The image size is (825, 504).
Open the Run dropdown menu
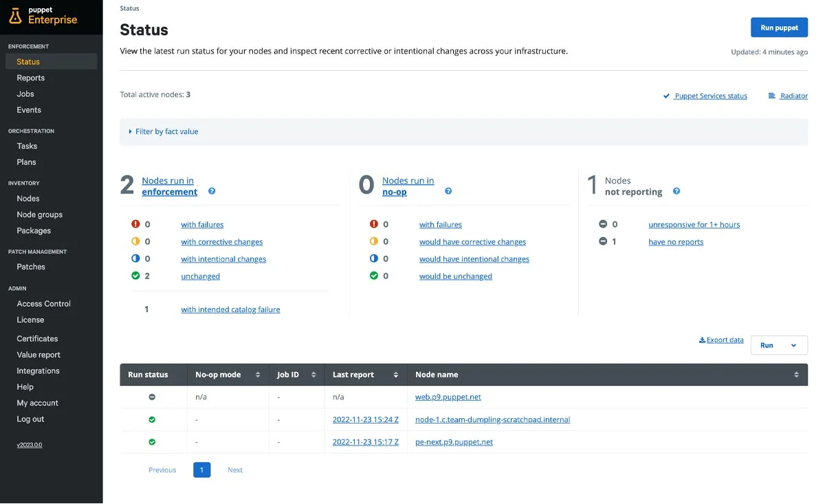779,345
